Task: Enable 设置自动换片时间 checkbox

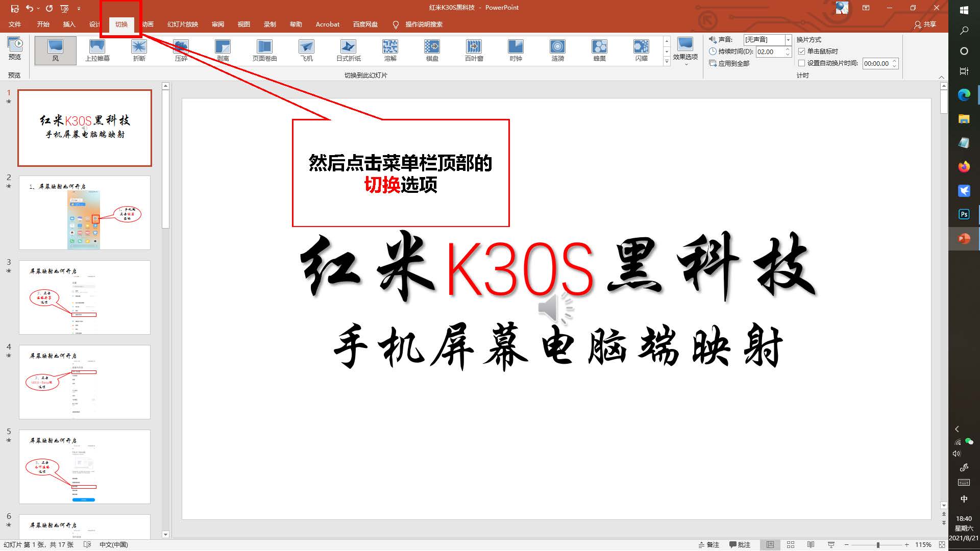Action: 801,63
